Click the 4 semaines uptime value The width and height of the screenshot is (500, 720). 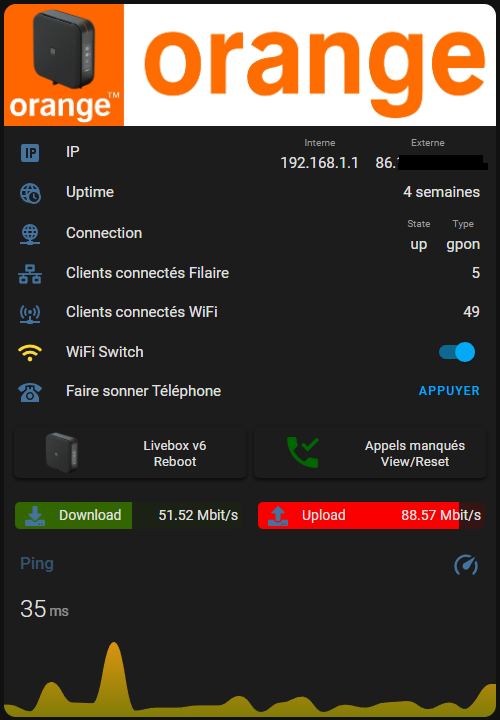(x=441, y=192)
